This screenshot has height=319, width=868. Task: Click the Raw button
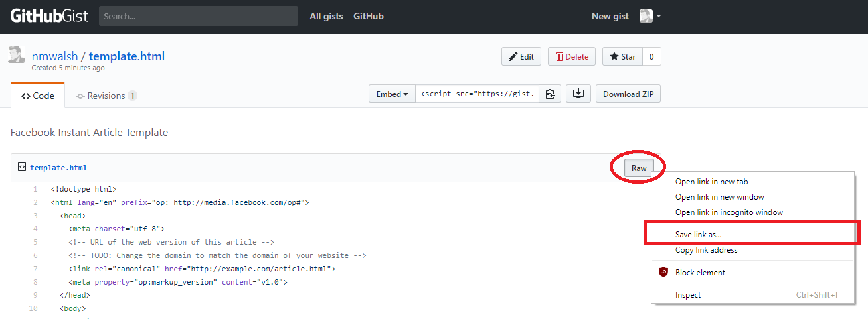pyautogui.click(x=639, y=168)
